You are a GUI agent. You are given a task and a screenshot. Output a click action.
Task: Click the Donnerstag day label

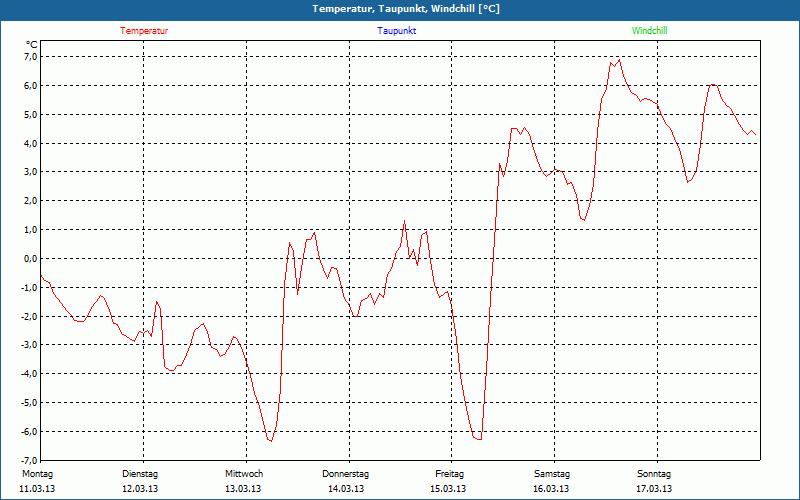point(345,474)
